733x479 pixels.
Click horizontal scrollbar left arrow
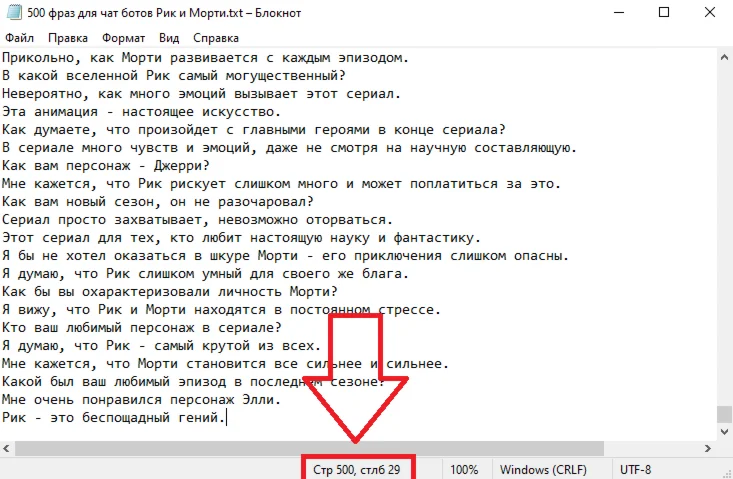[7, 449]
